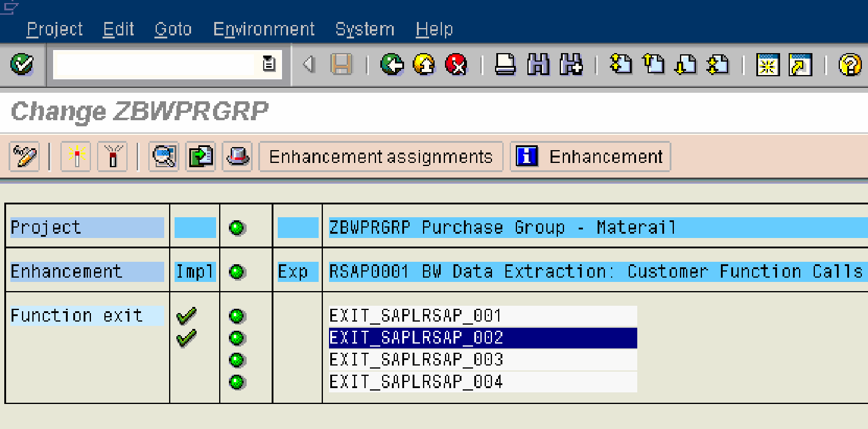Click the Exp column cell
This screenshot has height=429, width=868.
[298, 272]
